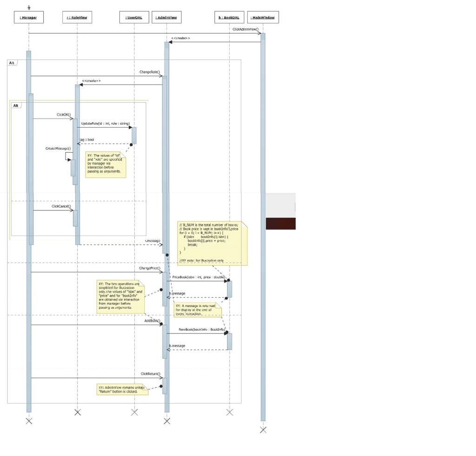476x456 pixels.
Task: Expand the note about B_NUM book count
Action: coord(212,241)
